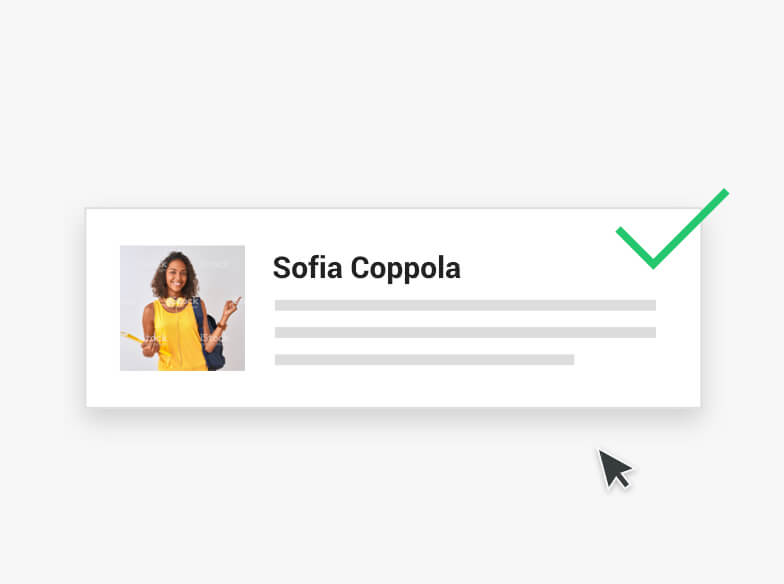Open Sofia Coppola's profile photo
Image resolution: width=784 pixels, height=584 pixels.
tap(182, 308)
